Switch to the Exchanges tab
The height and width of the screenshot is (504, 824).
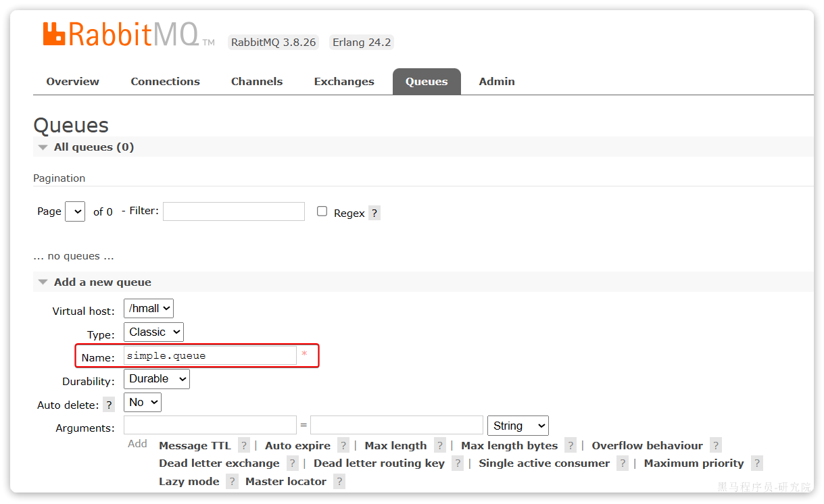click(x=343, y=81)
